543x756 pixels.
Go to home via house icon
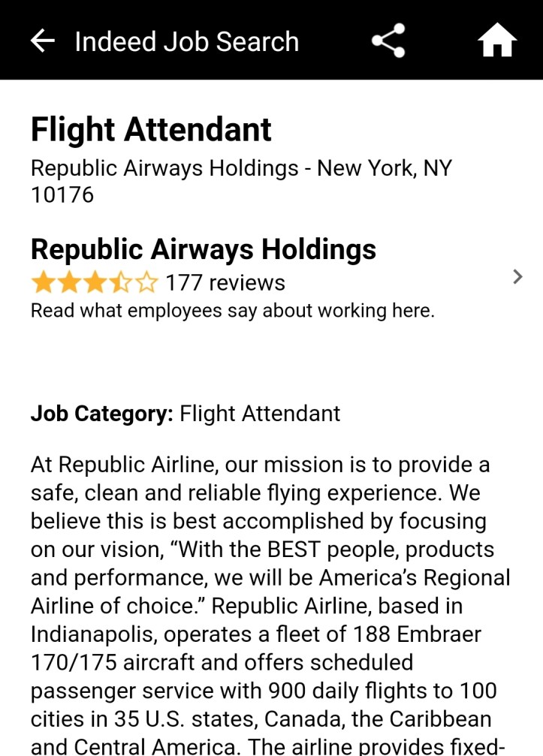[x=497, y=41]
